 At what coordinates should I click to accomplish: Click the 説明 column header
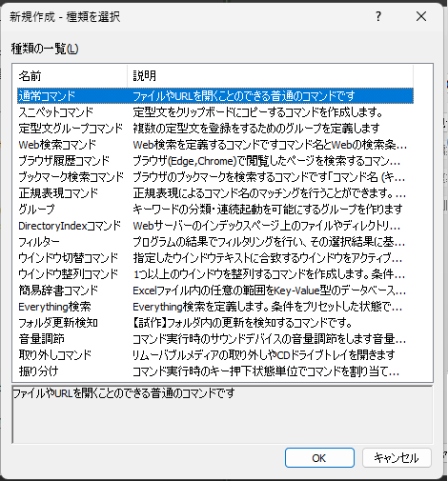pos(271,76)
